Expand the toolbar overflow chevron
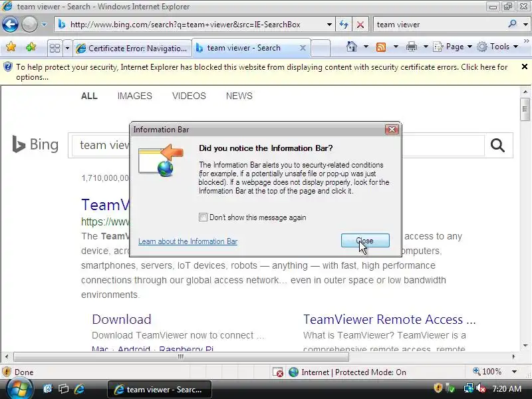Screen dimensions: 532x399 point(526,41)
